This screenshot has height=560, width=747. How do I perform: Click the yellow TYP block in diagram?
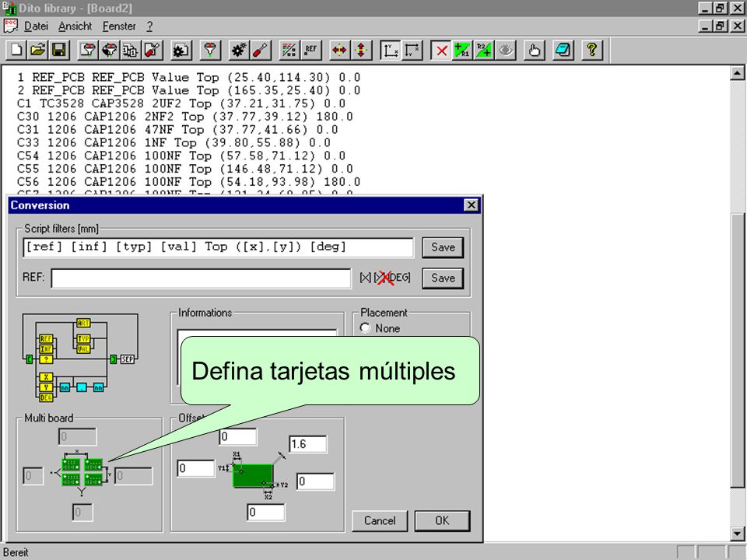(x=83, y=338)
